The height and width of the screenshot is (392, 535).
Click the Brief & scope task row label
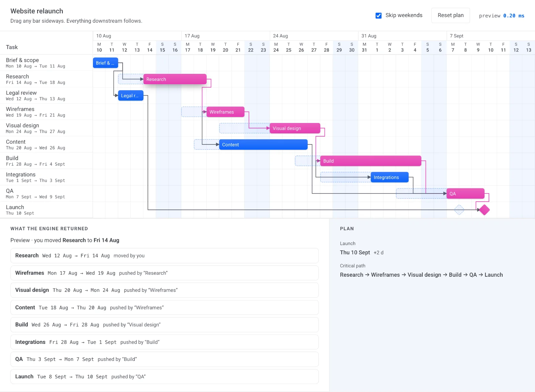(x=46, y=63)
